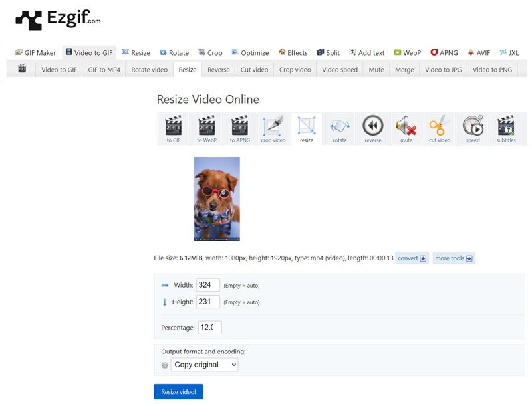The height and width of the screenshot is (404, 532).
Task: Click the clapperboard icon in the submenu
Action: (x=22, y=69)
